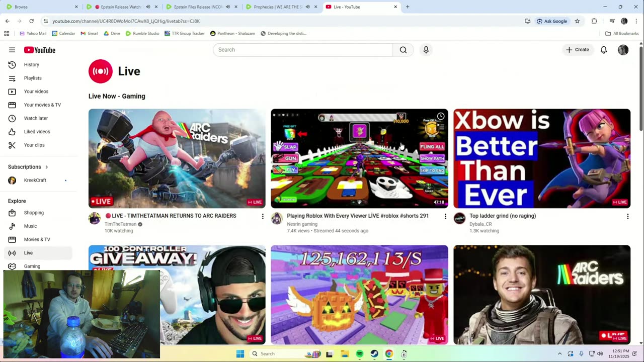The image size is (644, 362).
Task: Click the Chrome address bar URL
Action: [126, 21]
